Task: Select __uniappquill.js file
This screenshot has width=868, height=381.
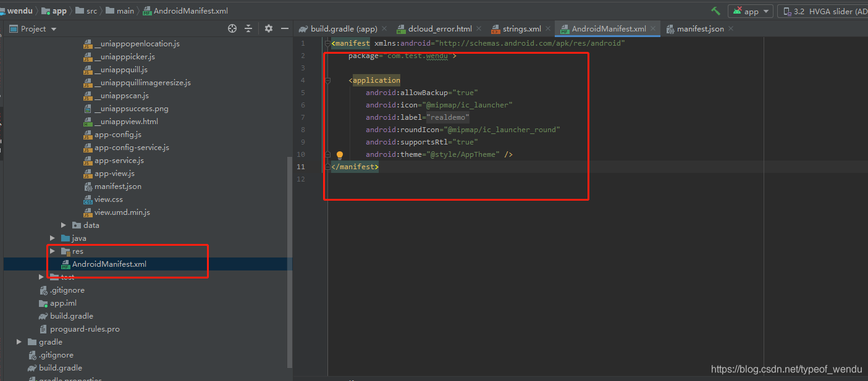Action: pos(120,70)
